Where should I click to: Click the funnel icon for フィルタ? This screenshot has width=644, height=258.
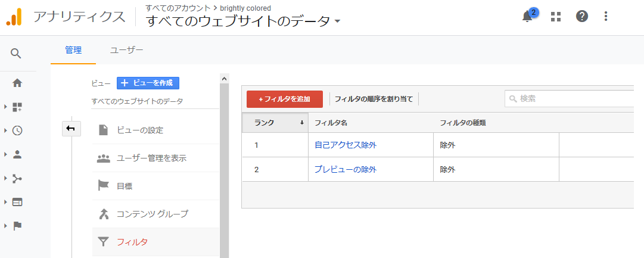[x=104, y=241]
